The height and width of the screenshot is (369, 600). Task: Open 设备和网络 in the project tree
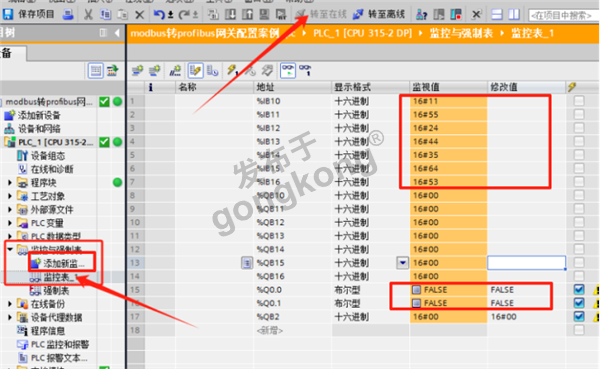(39, 129)
